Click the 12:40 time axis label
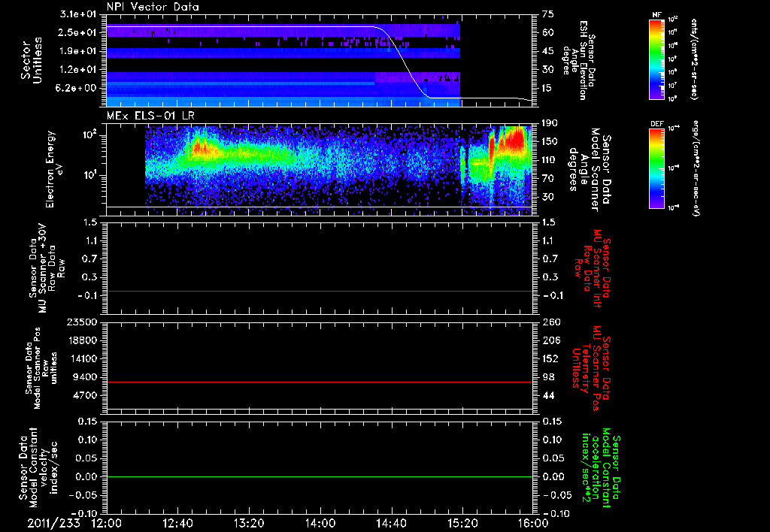The height and width of the screenshot is (532, 770). [x=177, y=523]
